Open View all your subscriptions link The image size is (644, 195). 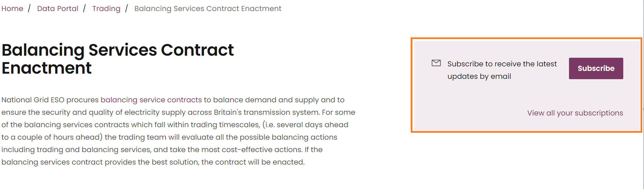pyautogui.click(x=575, y=113)
